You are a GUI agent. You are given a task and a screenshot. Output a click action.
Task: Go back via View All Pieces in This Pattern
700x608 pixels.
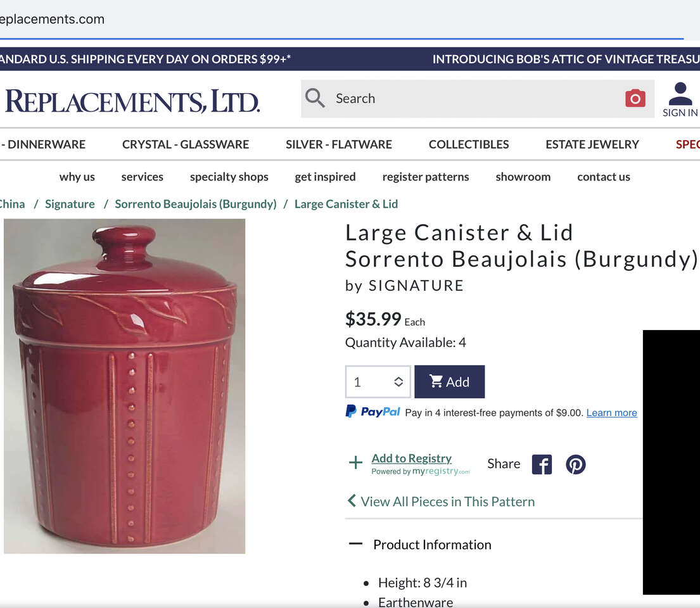coord(441,502)
